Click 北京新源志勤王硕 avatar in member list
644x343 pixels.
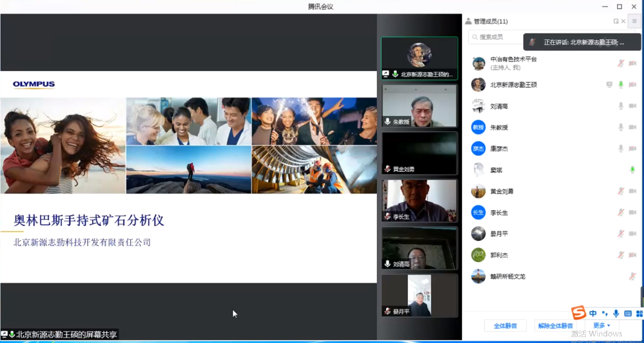(x=478, y=85)
